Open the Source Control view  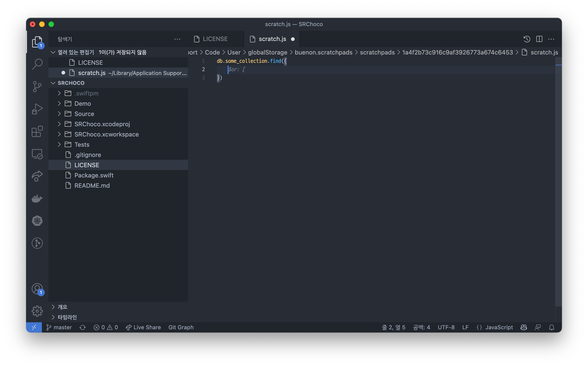(x=37, y=87)
